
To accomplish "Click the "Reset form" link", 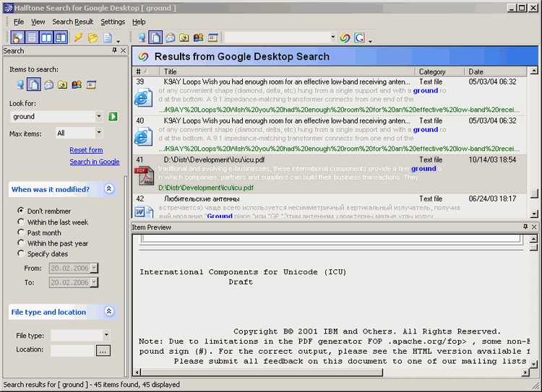I will pos(86,150).
